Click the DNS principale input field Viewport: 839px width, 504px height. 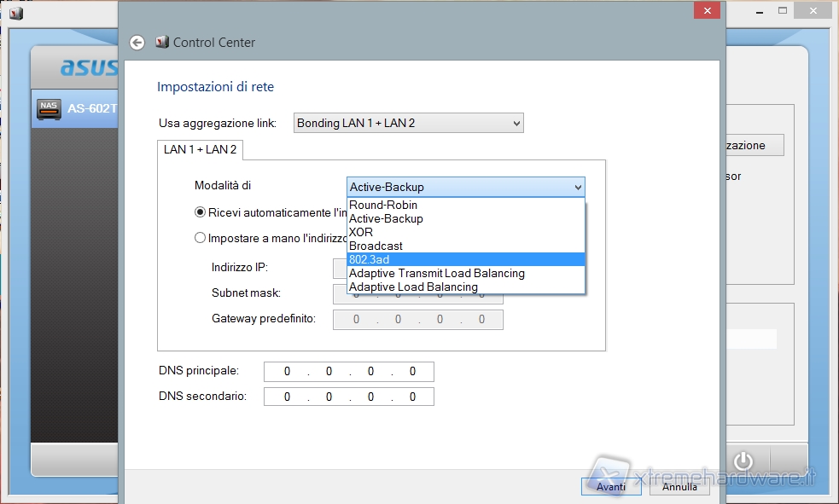[348, 372]
